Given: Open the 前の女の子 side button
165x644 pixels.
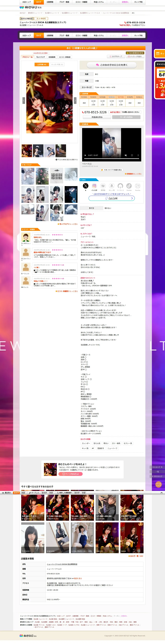Looking at the screenshot, I should (x=157, y=476).
